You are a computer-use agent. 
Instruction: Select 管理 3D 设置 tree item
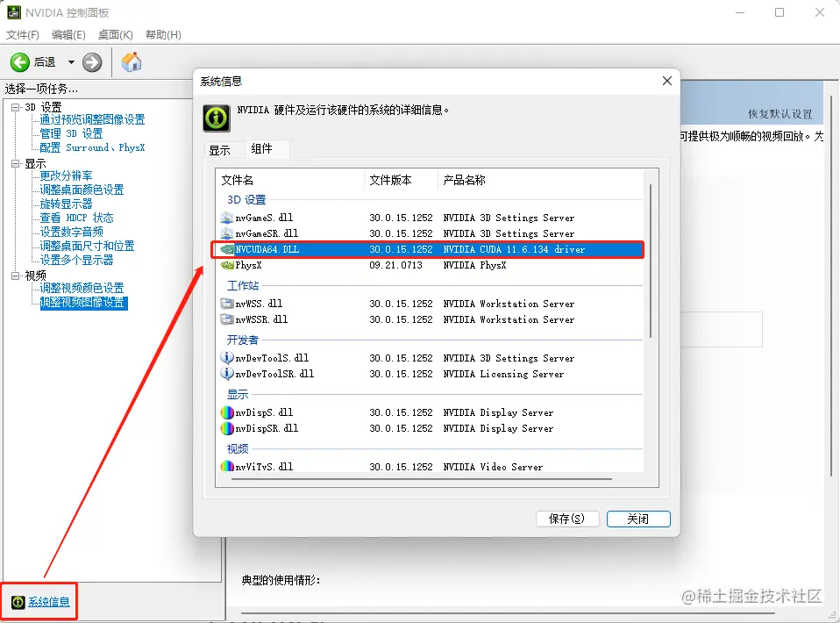click(x=71, y=133)
